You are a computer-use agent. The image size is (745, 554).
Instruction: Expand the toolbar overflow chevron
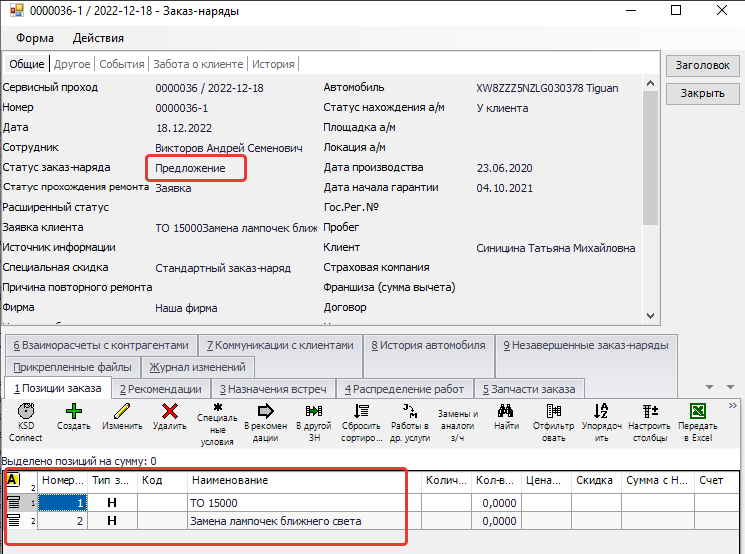point(734,405)
